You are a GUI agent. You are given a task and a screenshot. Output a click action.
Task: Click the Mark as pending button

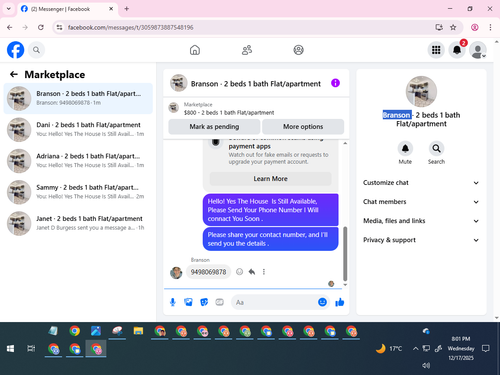pos(214,127)
